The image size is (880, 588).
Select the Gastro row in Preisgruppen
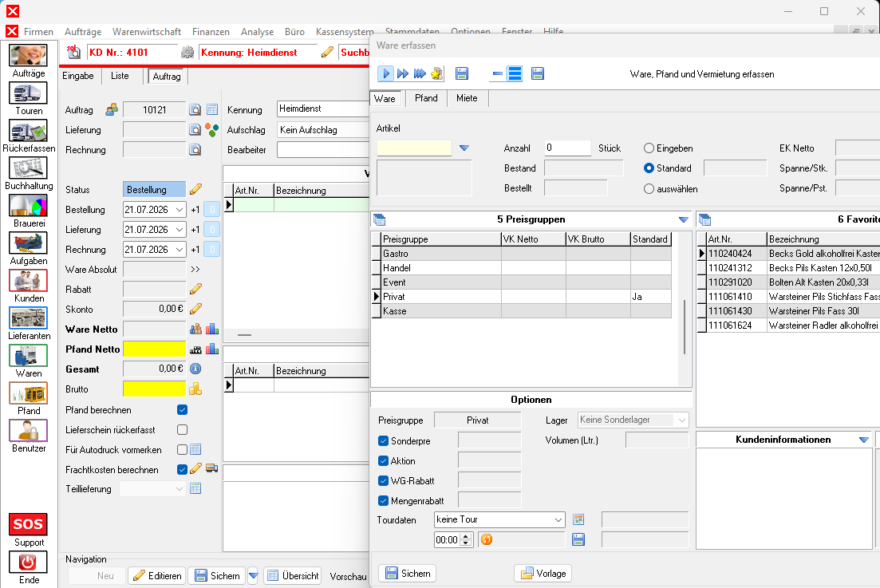[521, 254]
